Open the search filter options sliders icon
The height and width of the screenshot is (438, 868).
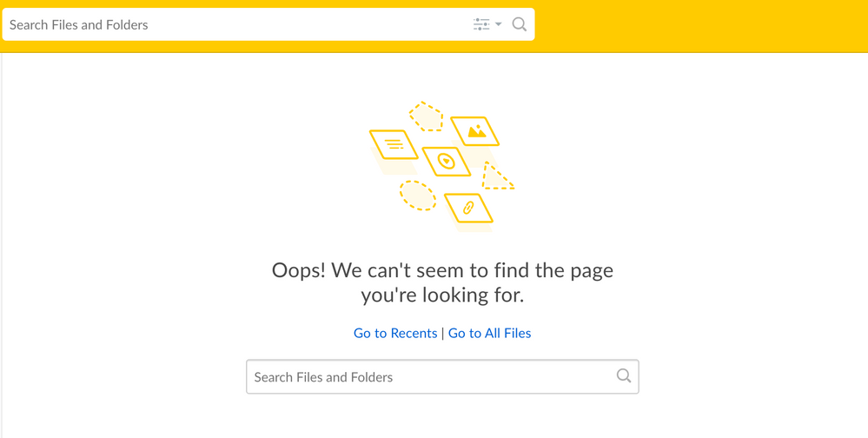(481, 24)
